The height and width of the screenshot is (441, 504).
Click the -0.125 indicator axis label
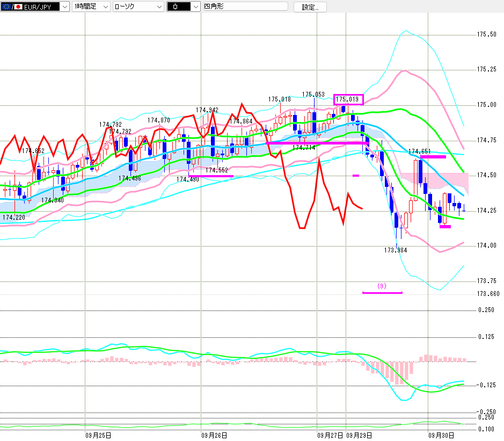pos(486,385)
